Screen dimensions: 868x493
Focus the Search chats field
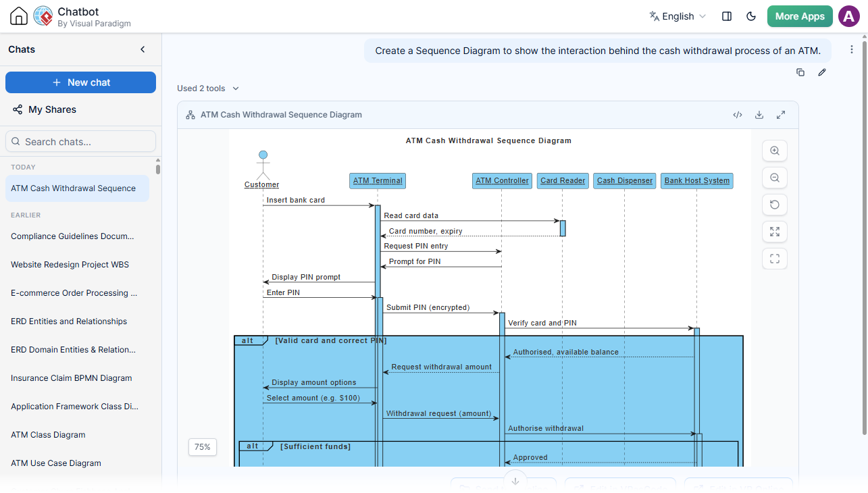80,142
